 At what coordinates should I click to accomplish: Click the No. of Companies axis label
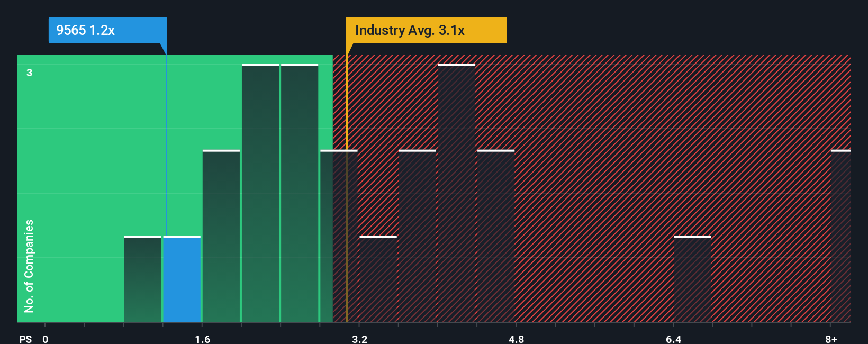(29, 266)
